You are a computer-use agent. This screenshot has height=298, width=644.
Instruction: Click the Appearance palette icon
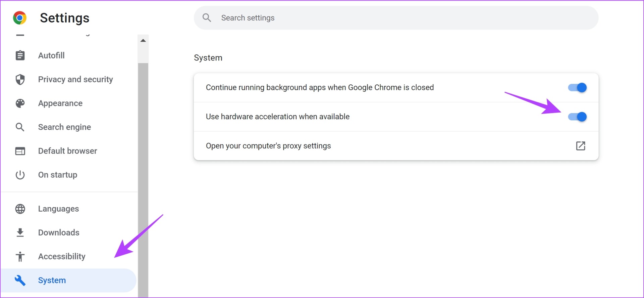point(20,103)
